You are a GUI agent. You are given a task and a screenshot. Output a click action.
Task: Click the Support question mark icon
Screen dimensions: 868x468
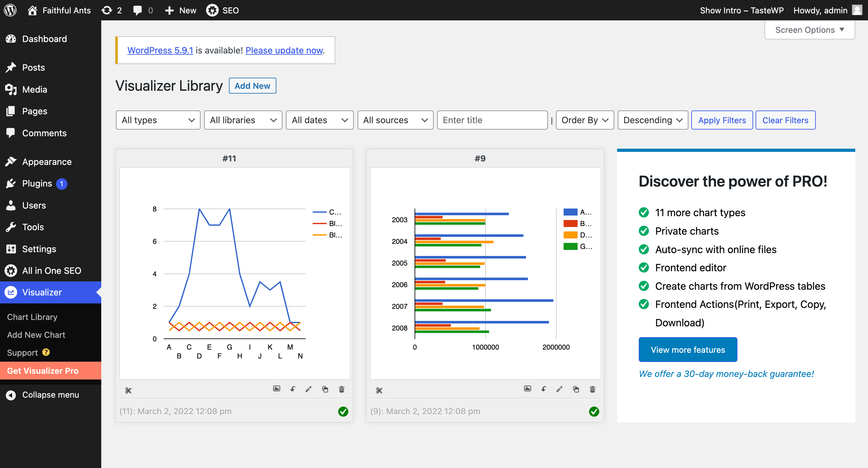tap(46, 352)
